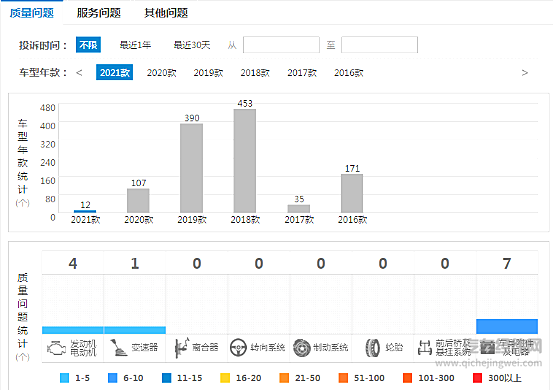Click the 11-15 legend color swatch
The width and height of the screenshot is (554, 390).
[x=166, y=378]
